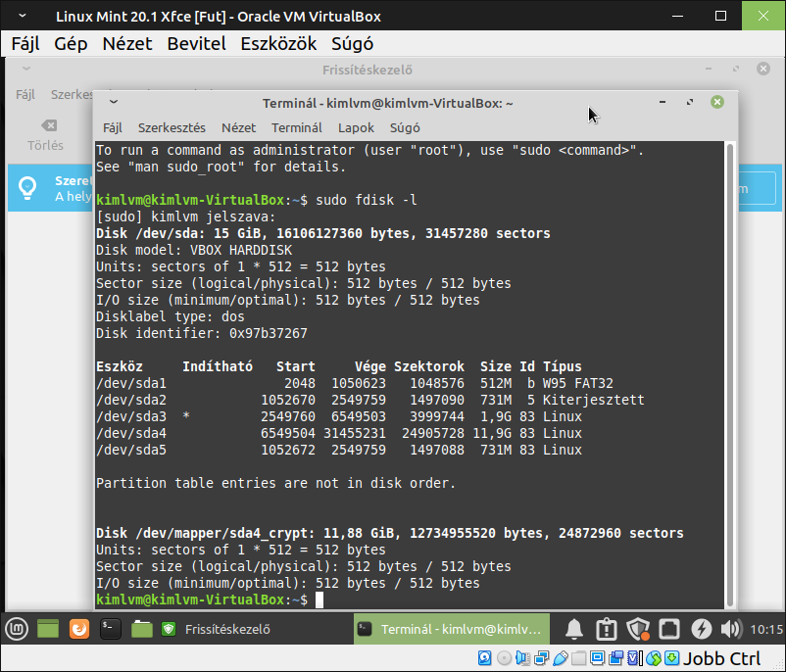Open Terminal Szerkesztés menu
This screenshot has width=786, height=672.
pyautogui.click(x=172, y=127)
